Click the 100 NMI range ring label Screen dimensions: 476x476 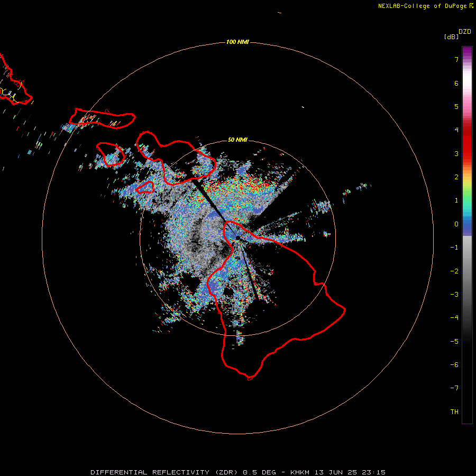[x=237, y=42]
